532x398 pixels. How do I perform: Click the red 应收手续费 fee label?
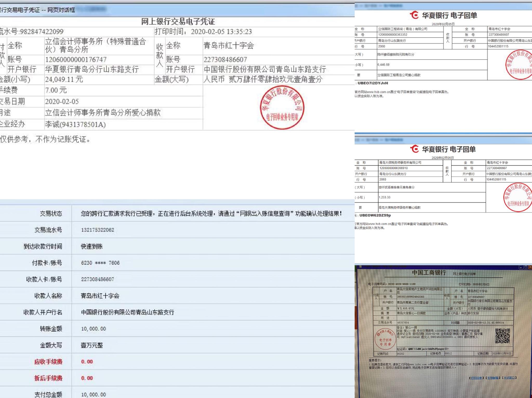(x=48, y=362)
